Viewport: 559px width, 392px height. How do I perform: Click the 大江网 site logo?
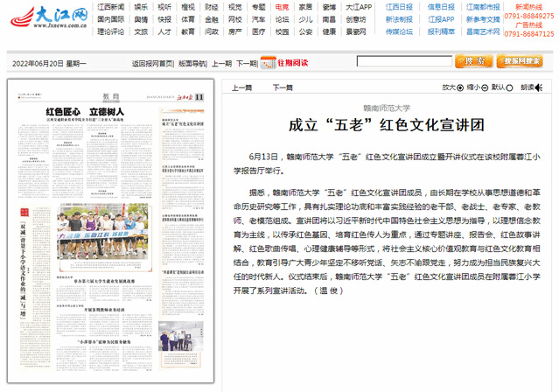click(x=43, y=17)
